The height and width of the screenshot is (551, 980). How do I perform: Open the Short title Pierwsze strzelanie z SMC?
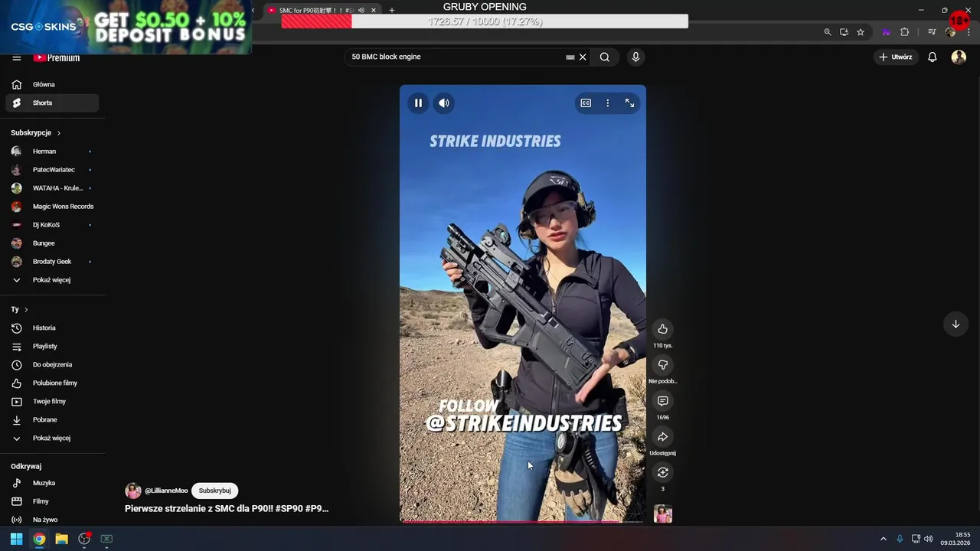(x=227, y=508)
